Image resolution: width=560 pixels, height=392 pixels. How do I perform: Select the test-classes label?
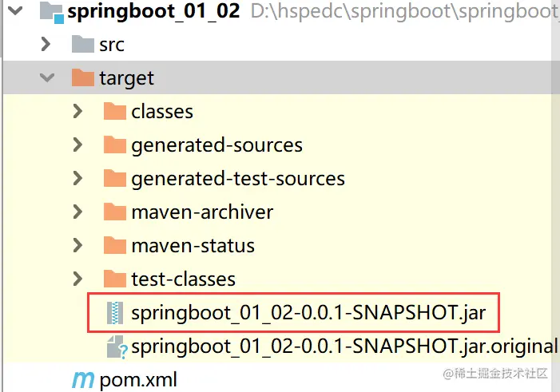[183, 279]
